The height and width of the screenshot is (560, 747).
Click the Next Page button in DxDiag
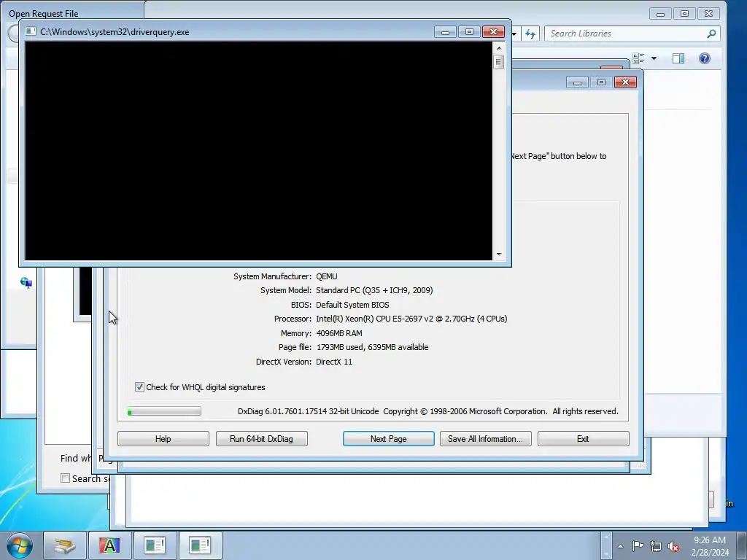click(388, 438)
